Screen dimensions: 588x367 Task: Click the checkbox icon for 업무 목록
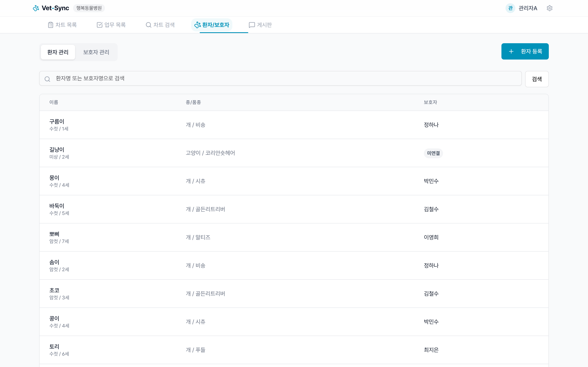100,25
